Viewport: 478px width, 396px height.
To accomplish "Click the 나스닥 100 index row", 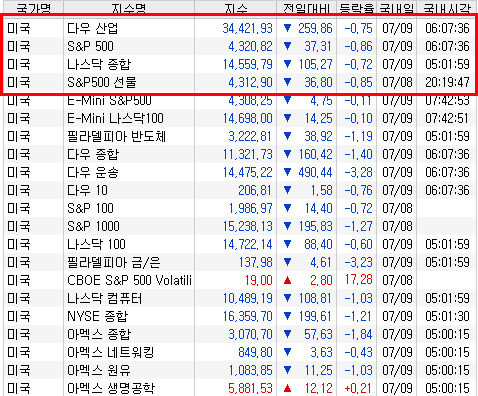I will [x=240, y=244].
